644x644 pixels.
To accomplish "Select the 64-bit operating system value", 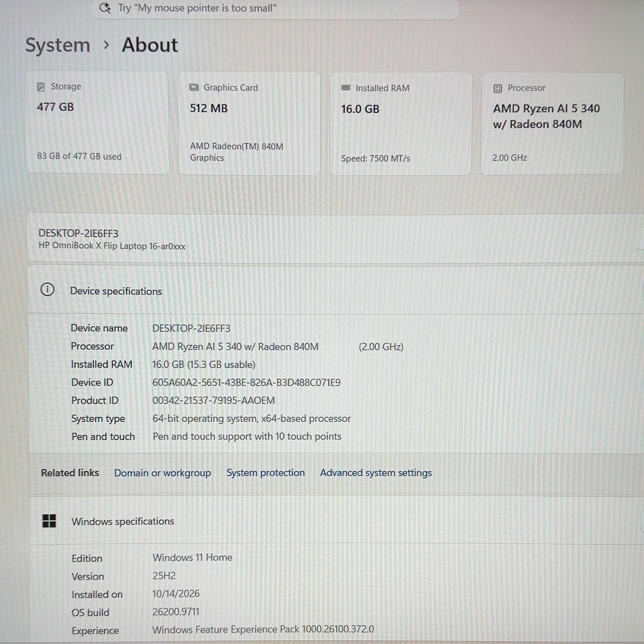I will (x=252, y=419).
